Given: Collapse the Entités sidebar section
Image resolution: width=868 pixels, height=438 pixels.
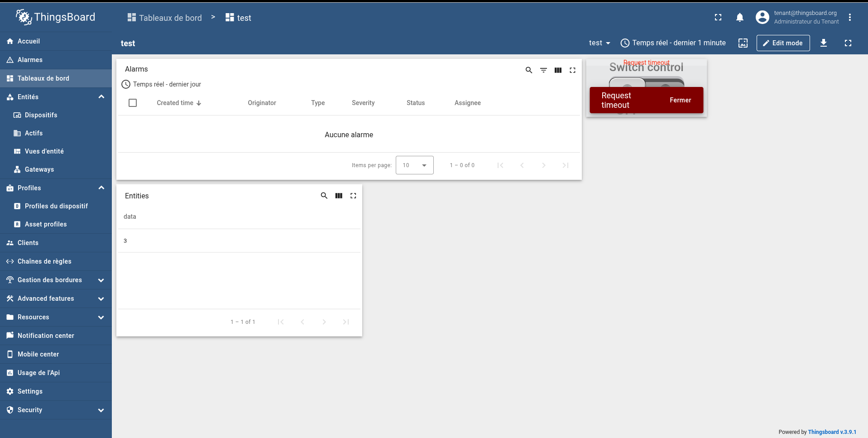Looking at the screenshot, I should pos(101,97).
